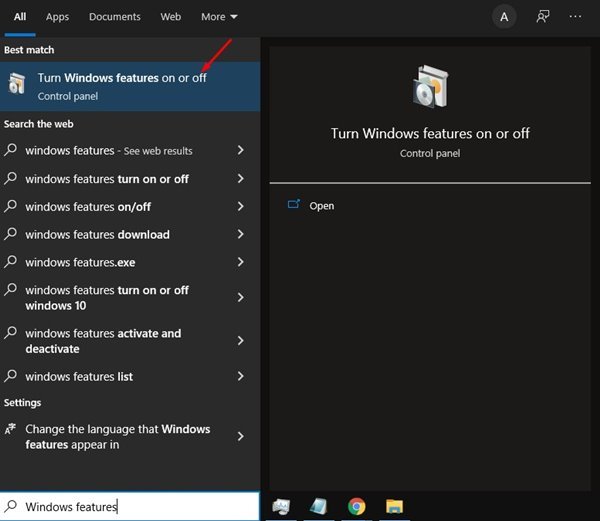Open the system monitor taskbar icon
The height and width of the screenshot is (521, 600).
pos(281,506)
